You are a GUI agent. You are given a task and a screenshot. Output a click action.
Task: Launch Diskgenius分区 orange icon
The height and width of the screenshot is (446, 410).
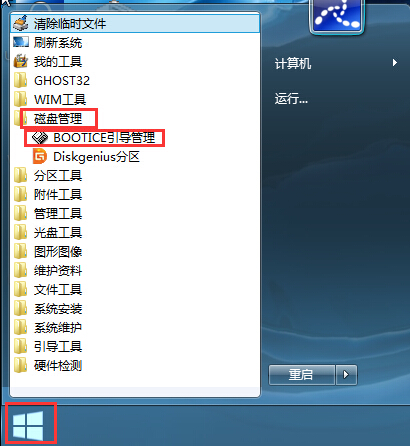pos(40,157)
